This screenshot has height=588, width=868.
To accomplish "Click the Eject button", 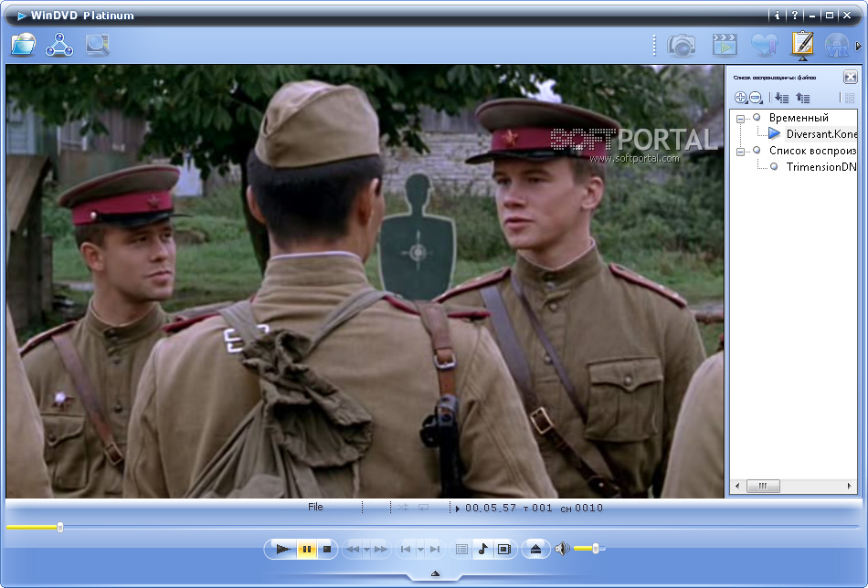I will coord(535,549).
